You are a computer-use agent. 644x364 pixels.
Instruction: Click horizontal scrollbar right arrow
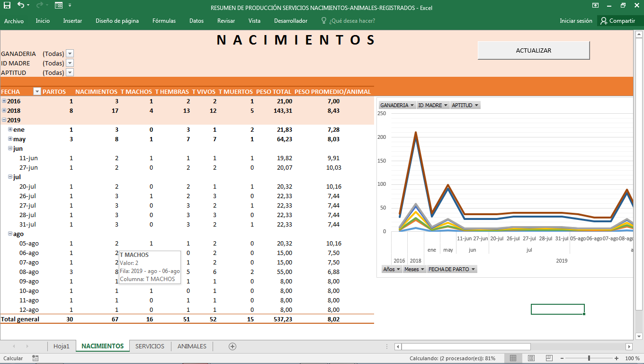629,346
